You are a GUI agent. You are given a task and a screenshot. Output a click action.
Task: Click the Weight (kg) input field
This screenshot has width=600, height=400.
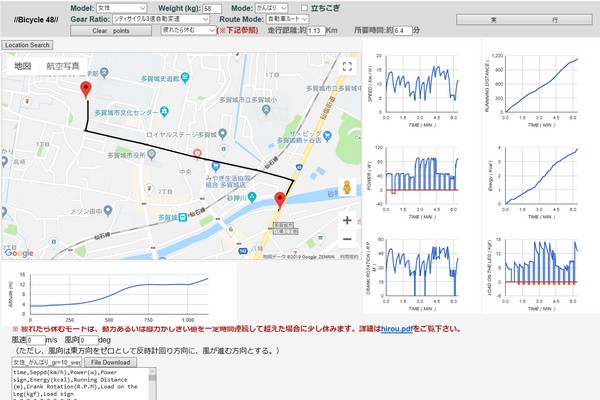tap(212, 7)
